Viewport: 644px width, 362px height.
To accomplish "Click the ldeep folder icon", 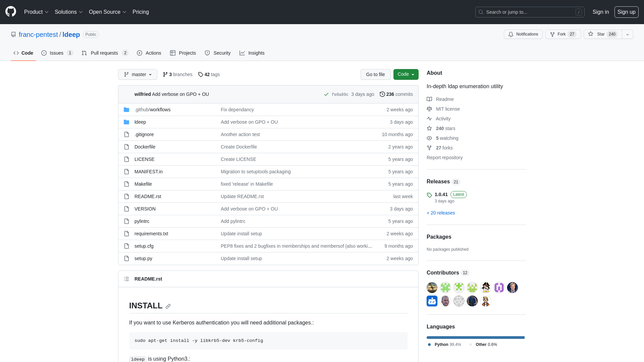I will (x=126, y=122).
